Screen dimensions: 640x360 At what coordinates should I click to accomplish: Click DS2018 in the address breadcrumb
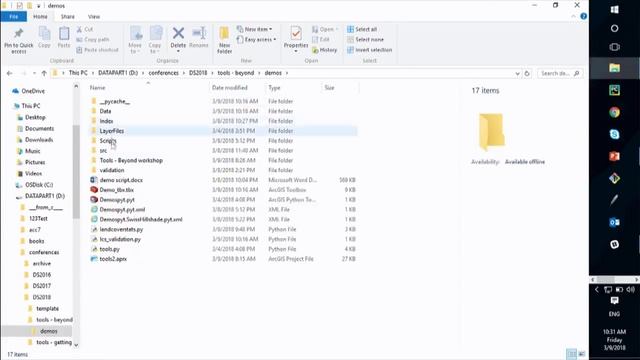tap(198, 73)
